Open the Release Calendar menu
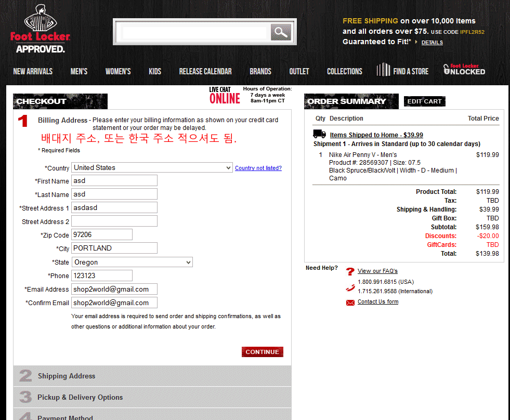 (205, 71)
